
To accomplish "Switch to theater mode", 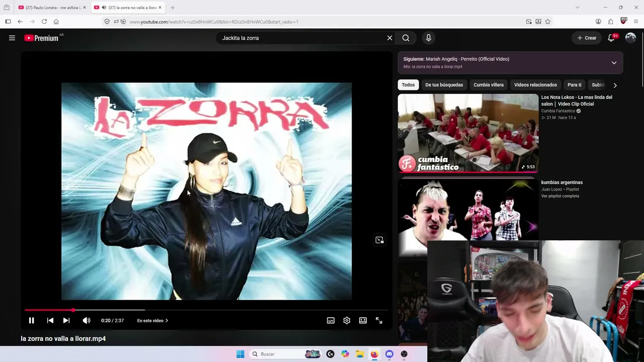I will click(x=363, y=320).
